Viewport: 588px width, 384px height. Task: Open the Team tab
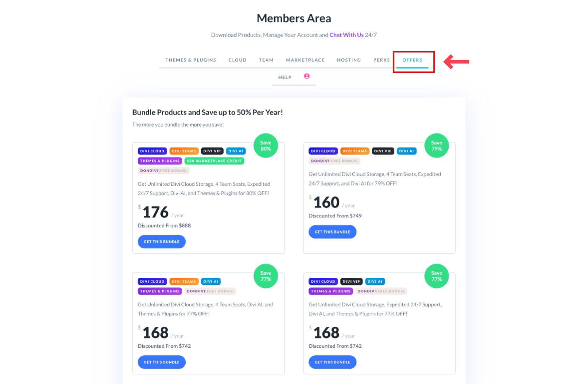tap(266, 60)
